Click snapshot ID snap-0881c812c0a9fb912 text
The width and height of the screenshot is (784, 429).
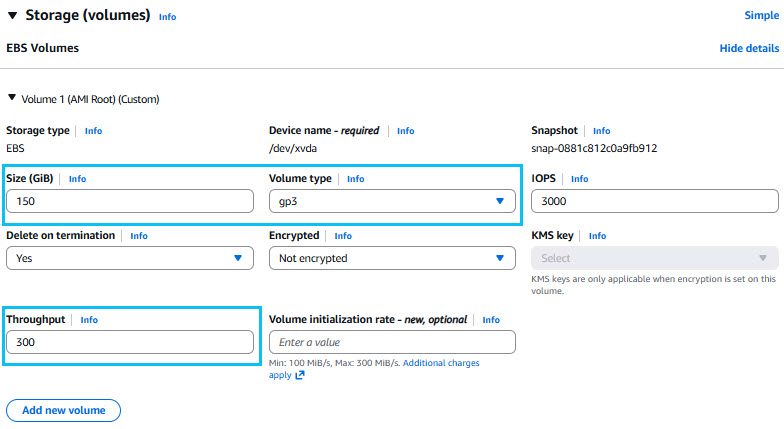point(594,148)
